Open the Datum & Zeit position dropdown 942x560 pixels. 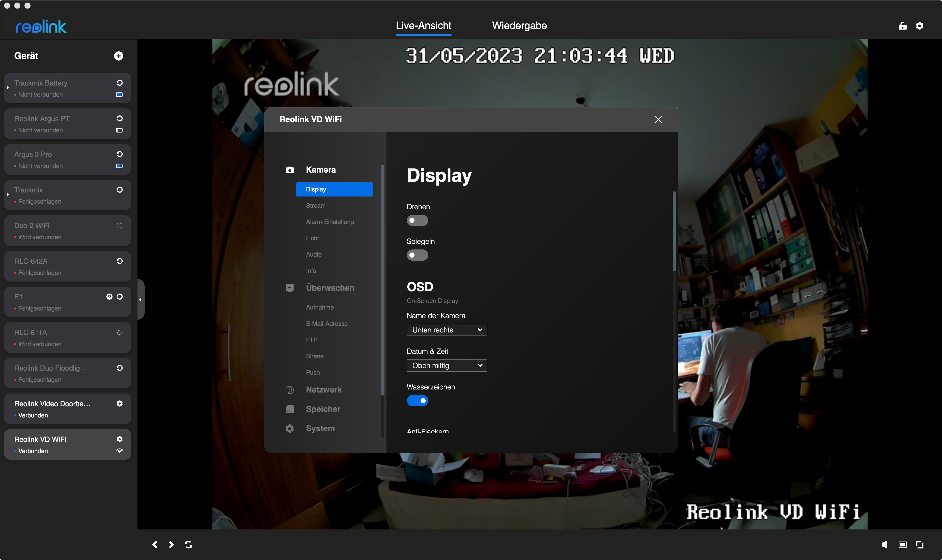(x=447, y=365)
